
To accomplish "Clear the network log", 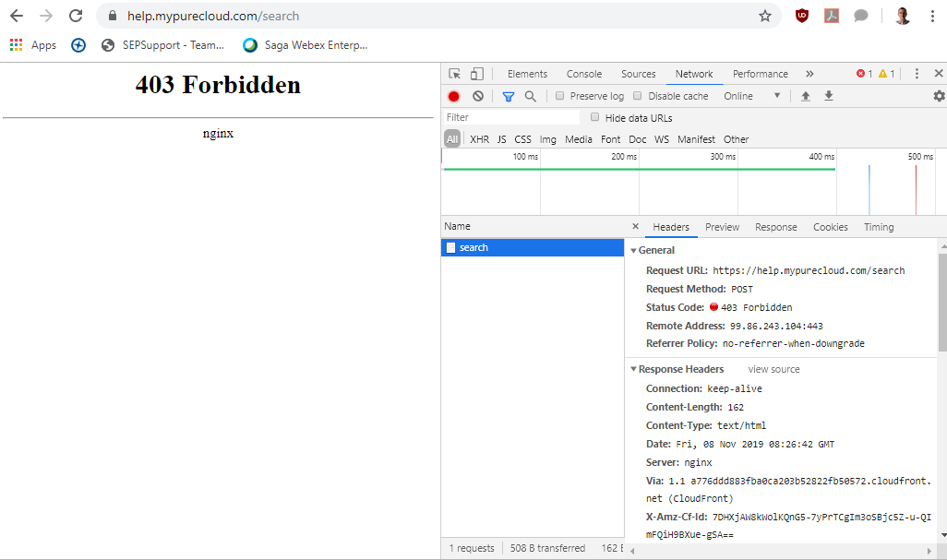I will pyautogui.click(x=478, y=96).
